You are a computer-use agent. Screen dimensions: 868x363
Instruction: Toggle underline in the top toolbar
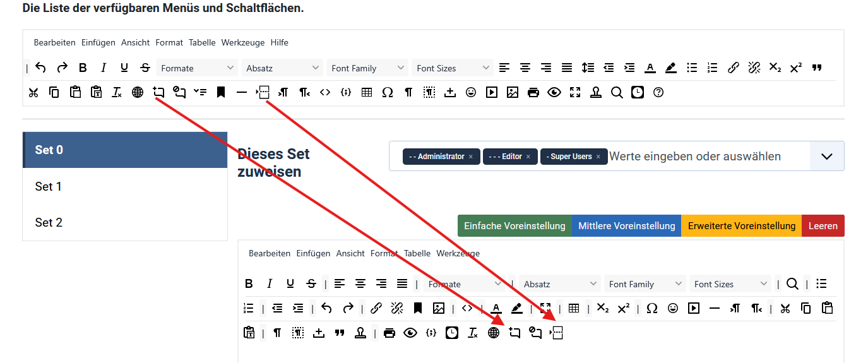click(124, 68)
